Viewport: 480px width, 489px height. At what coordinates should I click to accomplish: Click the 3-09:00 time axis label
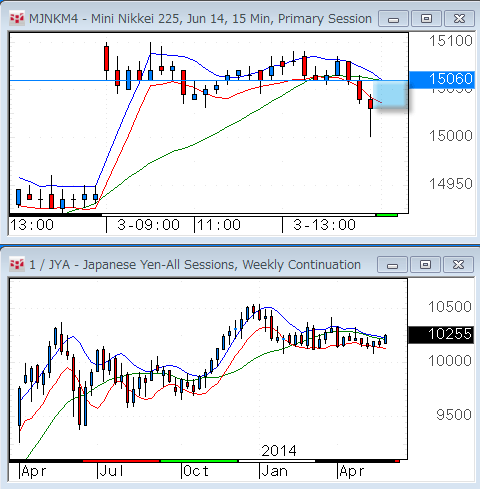click(149, 225)
